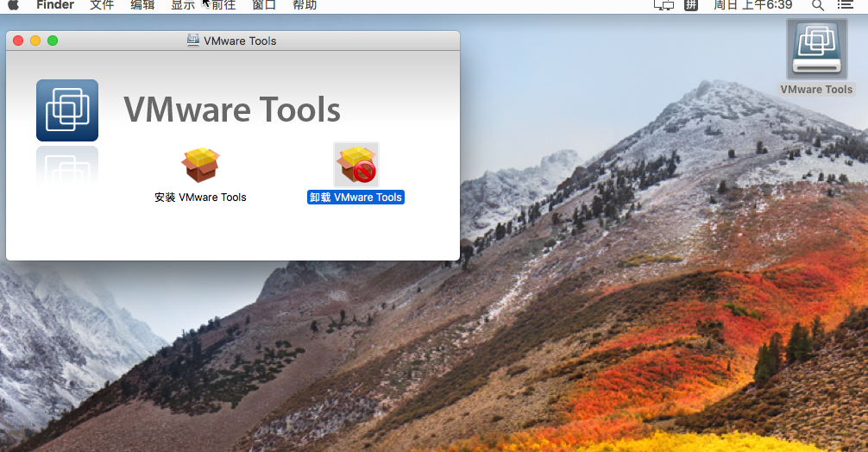Open the 前往 menu
This screenshot has height=452, width=868.
[x=223, y=5]
